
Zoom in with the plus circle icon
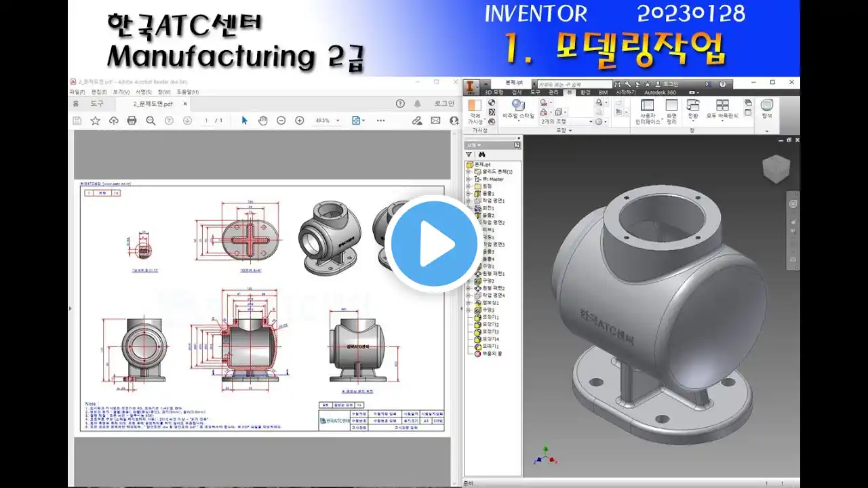coord(300,121)
